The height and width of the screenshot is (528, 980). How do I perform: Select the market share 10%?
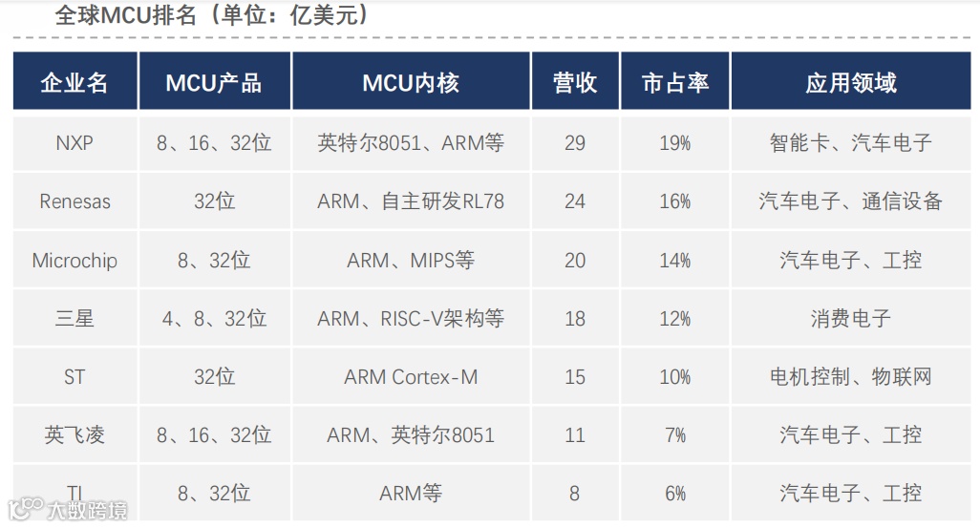675,377
